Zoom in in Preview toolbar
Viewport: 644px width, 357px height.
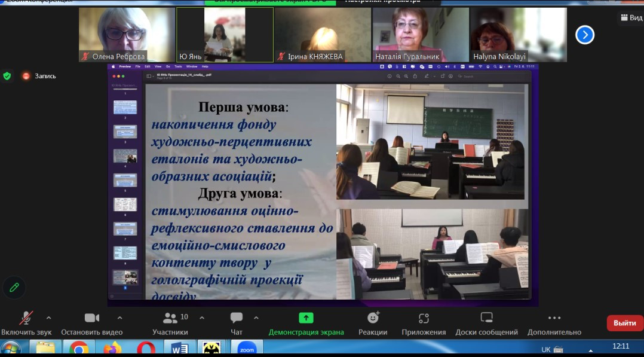point(406,76)
